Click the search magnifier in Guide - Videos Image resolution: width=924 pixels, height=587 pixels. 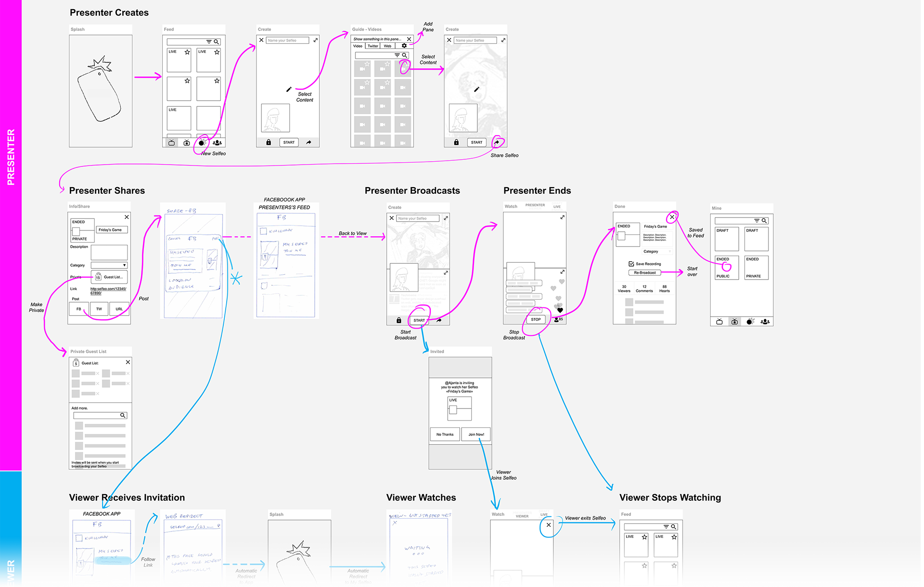pyautogui.click(x=405, y=55)
